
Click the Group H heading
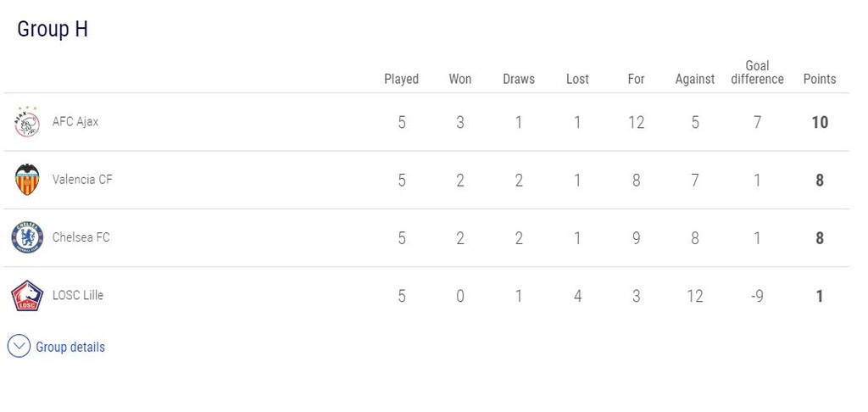53,29
